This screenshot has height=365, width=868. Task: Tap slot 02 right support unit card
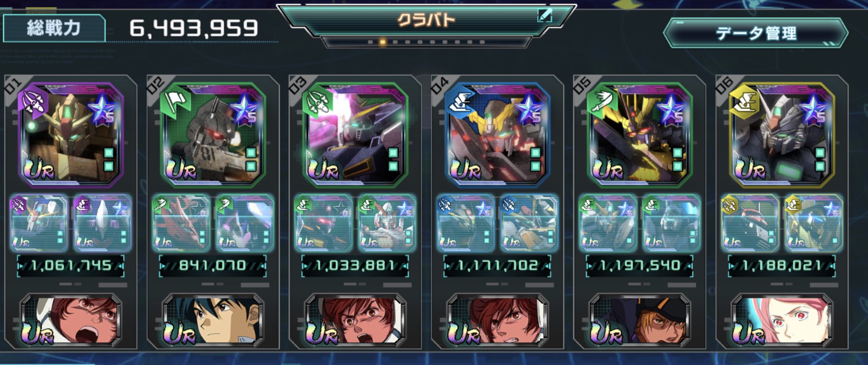pyautogui.click(x=245, y=223)
